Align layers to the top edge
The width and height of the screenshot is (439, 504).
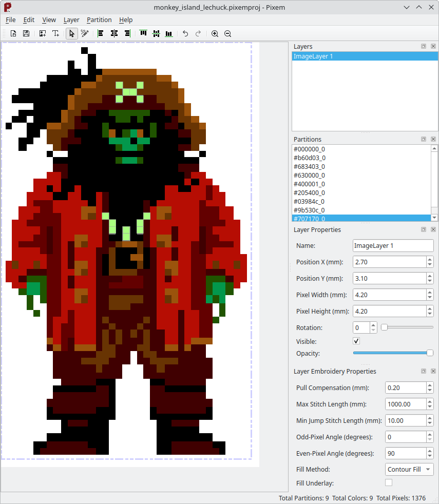(x=143, y=33)
